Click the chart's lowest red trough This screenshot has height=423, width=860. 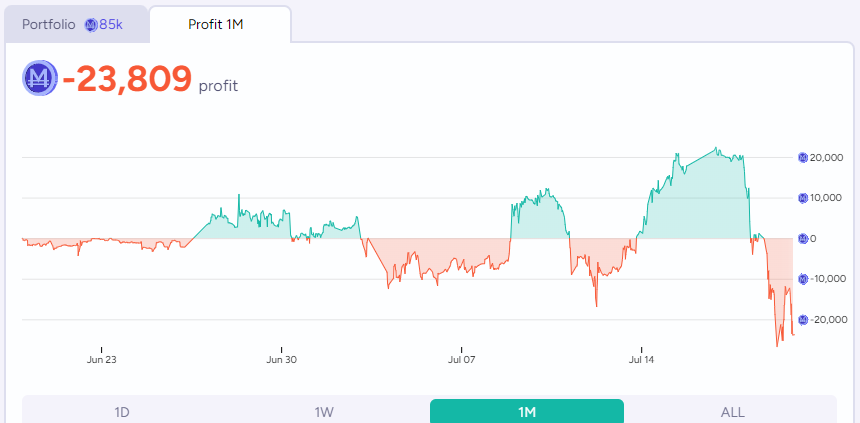[777, 346]
